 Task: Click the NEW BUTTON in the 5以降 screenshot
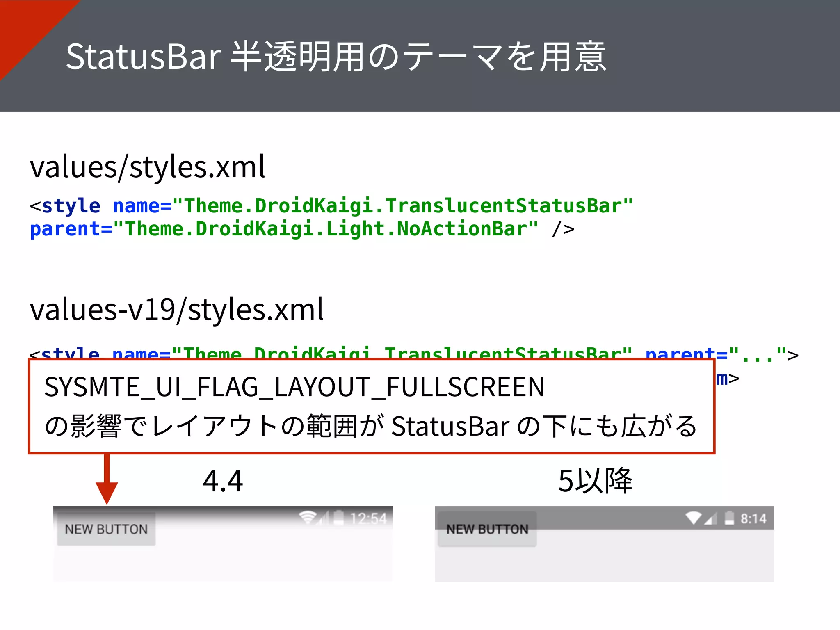pyautogui.click(x=487, y=529)
